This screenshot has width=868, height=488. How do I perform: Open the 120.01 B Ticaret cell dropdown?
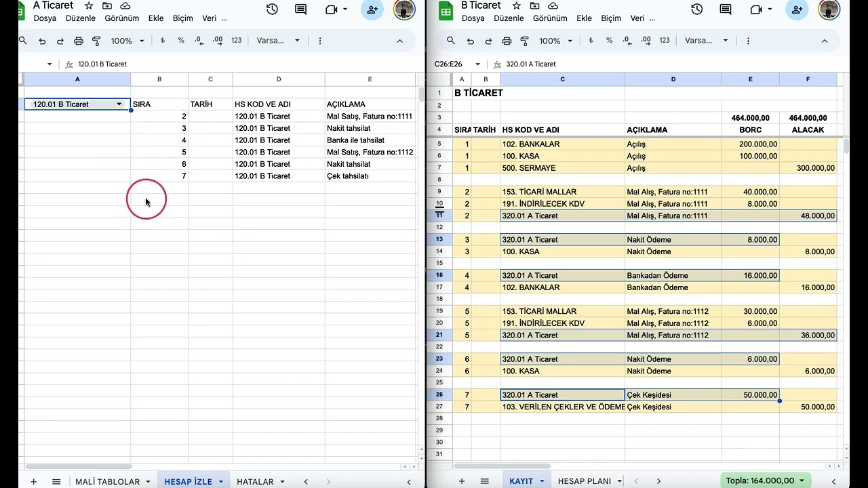point(119,104)
